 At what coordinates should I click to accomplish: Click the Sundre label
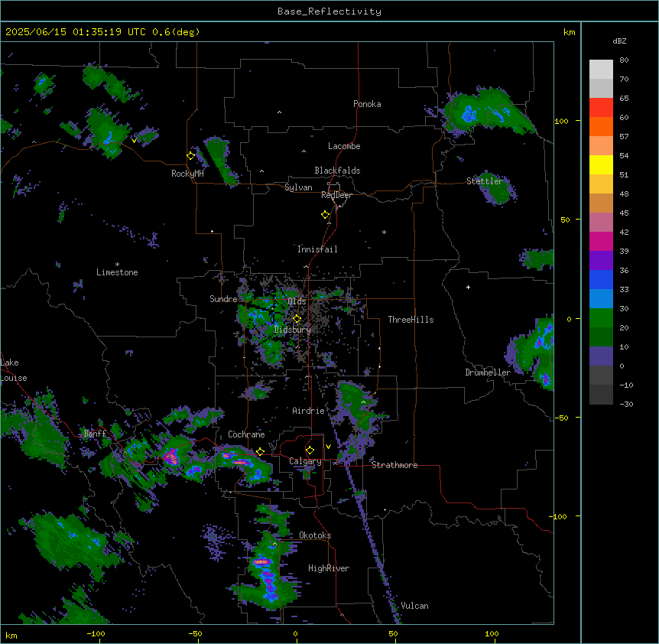point(223,299)
